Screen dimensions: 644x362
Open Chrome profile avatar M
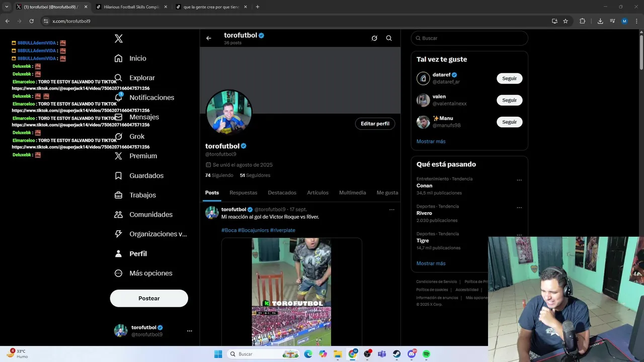tap(624, 21)
